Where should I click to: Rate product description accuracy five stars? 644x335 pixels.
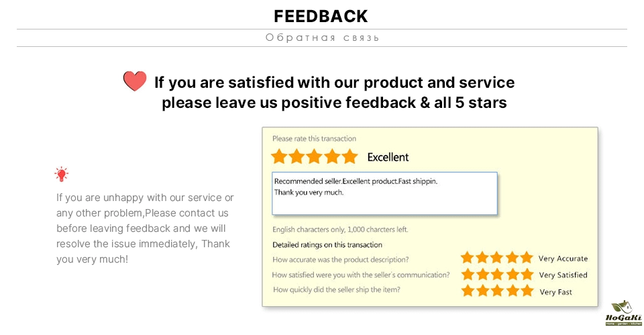527,258
